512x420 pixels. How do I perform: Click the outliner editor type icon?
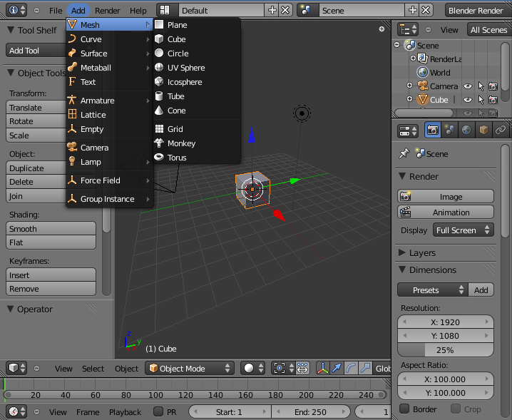point(408,30)
